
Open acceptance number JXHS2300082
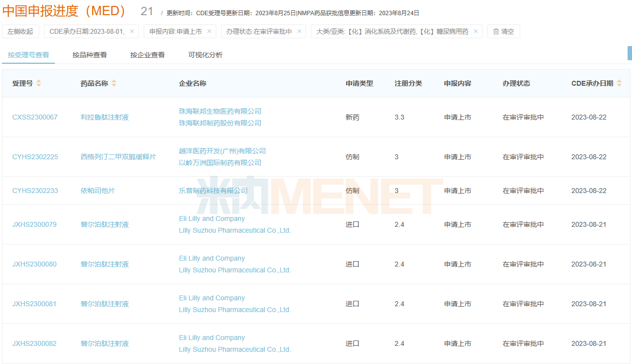click(x=34, y=343)
